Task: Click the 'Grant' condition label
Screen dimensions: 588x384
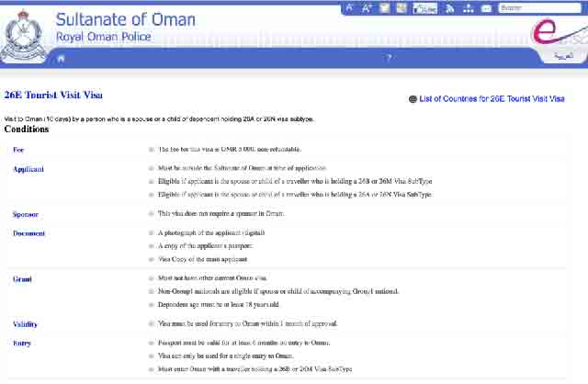Action: click(22, 279)
